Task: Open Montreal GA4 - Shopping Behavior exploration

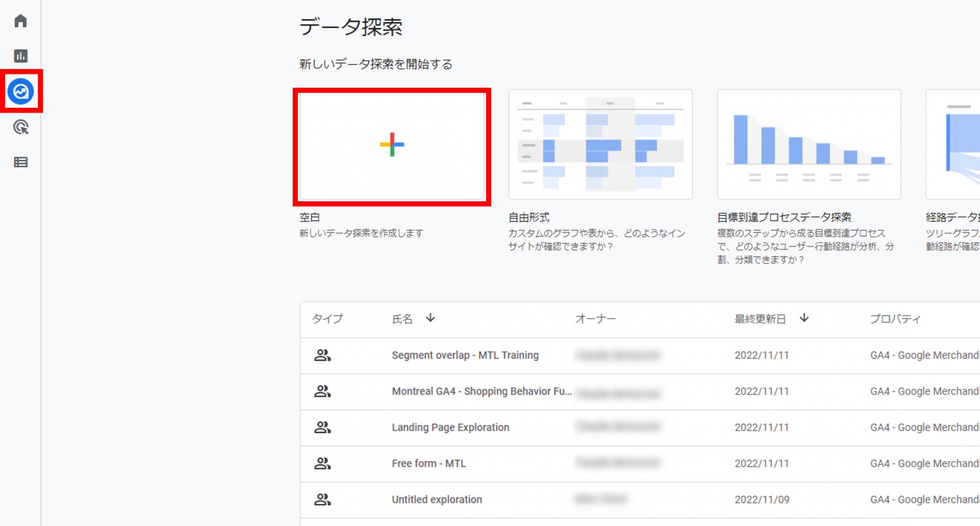Action: click(x=481, y=391)
